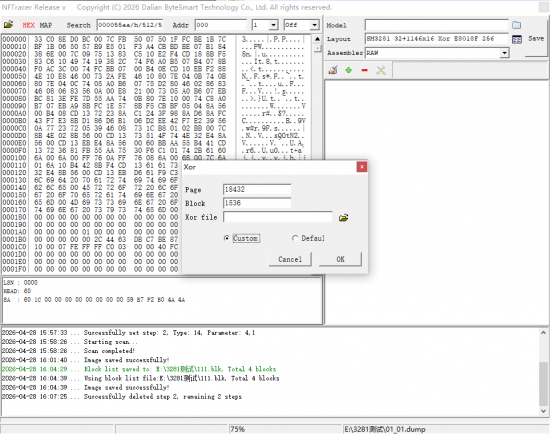Expand the Assembler RAW dropdown
This screenshot has width=550, height=434.
point(504,53)
